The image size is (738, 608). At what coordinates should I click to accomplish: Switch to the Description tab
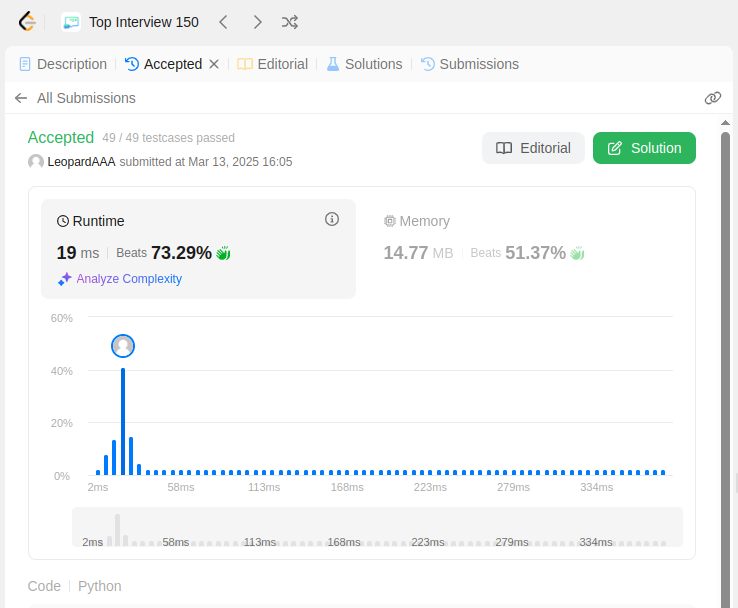(63, 64)
